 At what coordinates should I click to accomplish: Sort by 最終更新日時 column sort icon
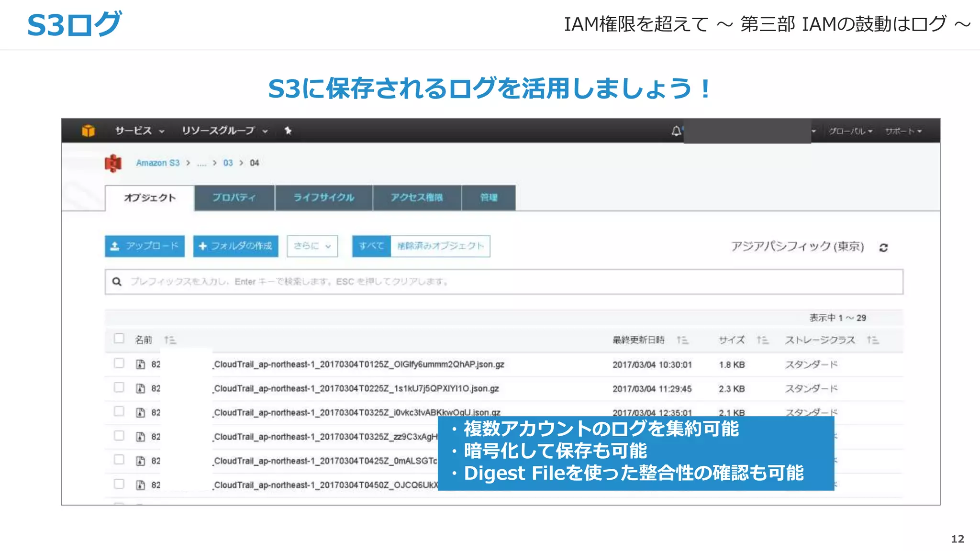(682, 340)
